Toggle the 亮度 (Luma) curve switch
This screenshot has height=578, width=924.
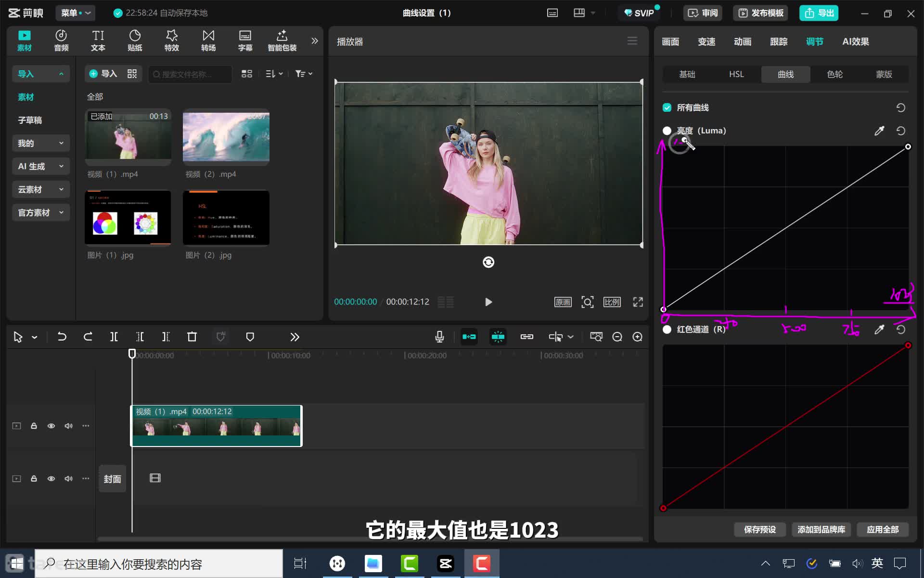pyautogui.click(x=667, y=131)
